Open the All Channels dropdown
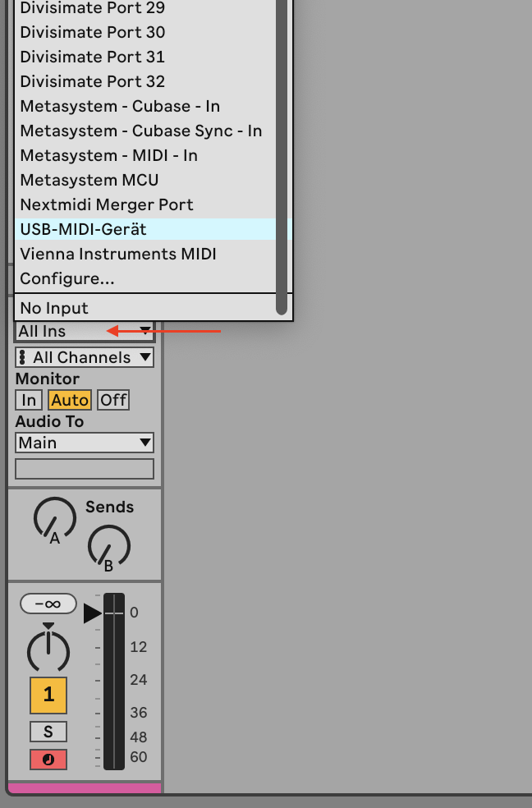Screen dimensions: 532x808 [85, 357]
